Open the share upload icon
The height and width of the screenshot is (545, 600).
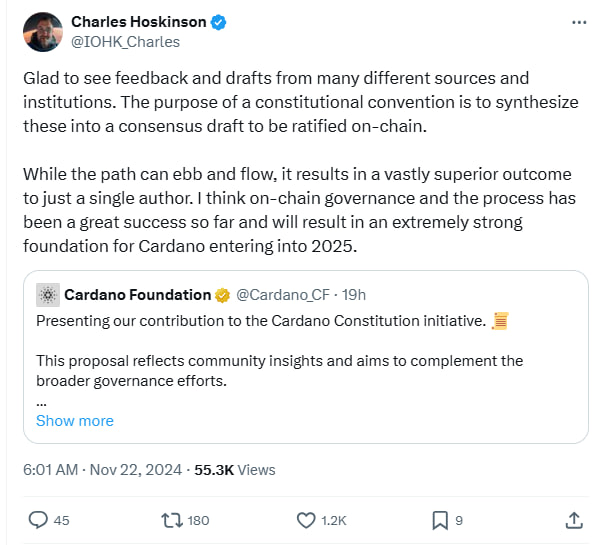click(x=574, y=521)
